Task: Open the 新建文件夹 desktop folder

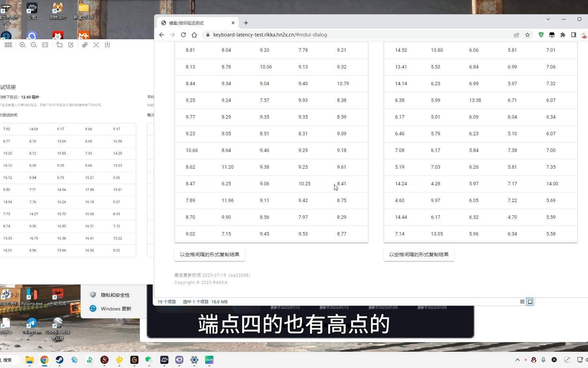Action: pos(84,11)
